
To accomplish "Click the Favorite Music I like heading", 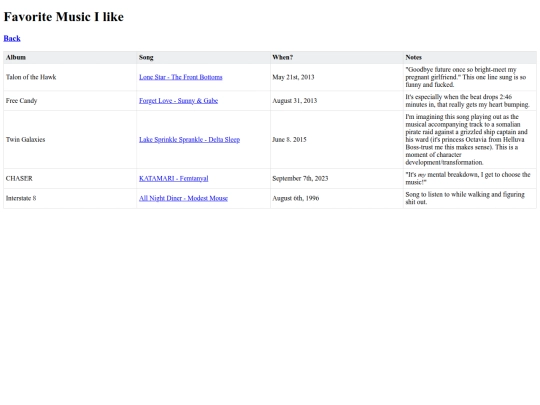I will coord(64,17).
